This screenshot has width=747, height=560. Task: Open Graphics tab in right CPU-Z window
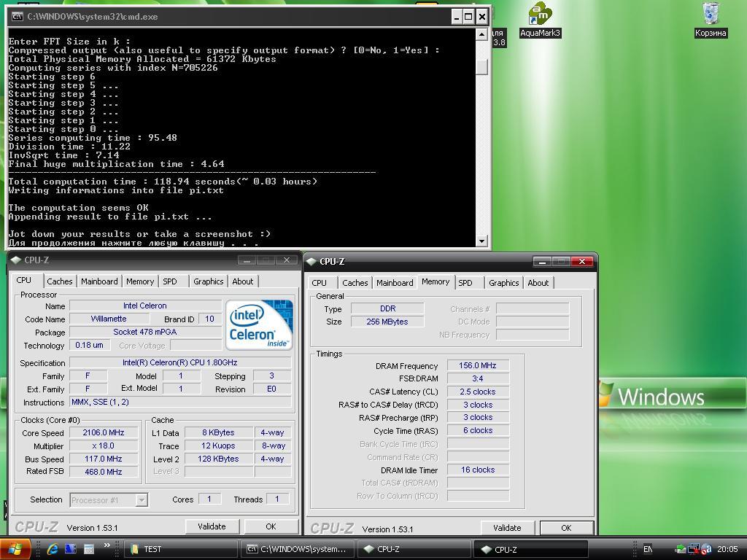[503, 283]
